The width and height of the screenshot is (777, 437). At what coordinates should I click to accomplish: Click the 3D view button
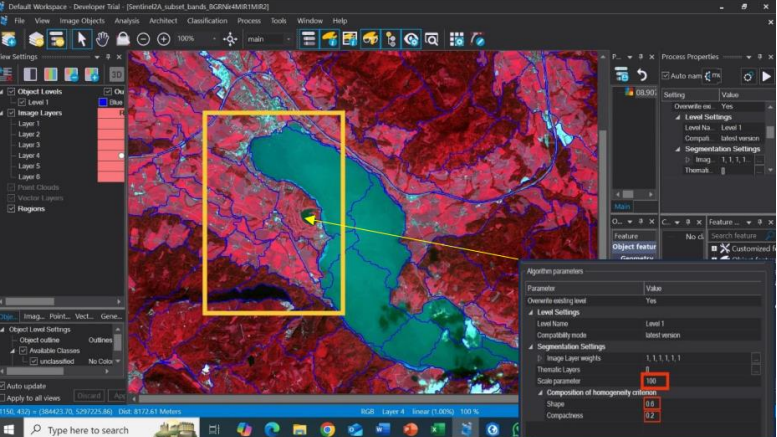[116, 74]
